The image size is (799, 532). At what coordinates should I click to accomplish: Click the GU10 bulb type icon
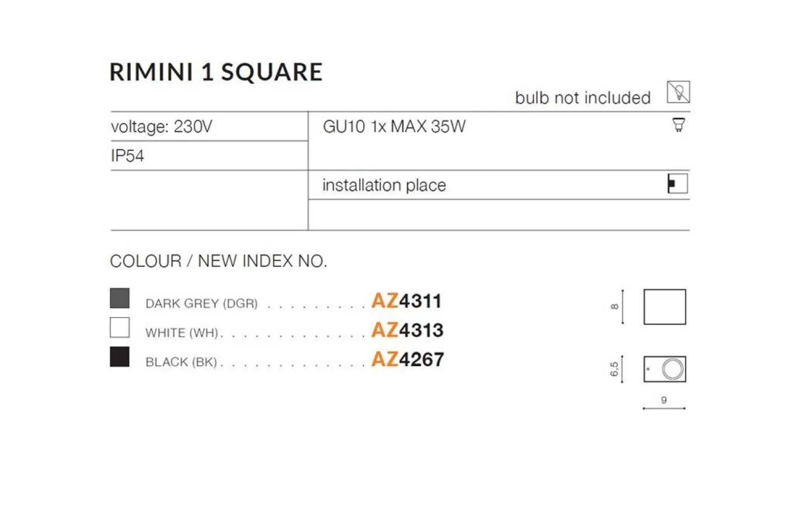(678, 125)
